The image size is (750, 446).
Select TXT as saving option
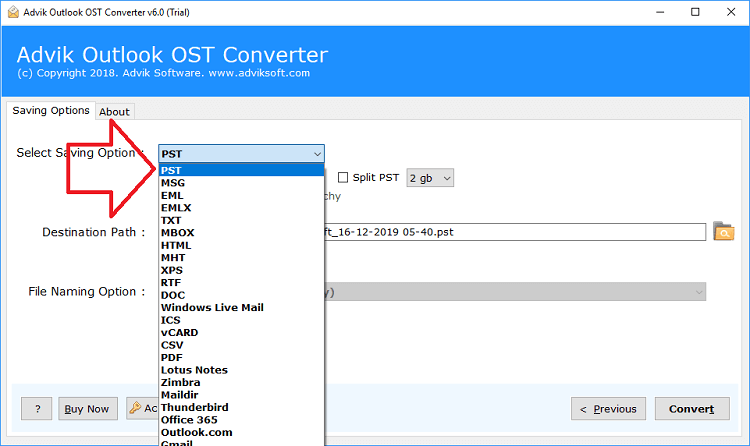[x=242, y=220]
